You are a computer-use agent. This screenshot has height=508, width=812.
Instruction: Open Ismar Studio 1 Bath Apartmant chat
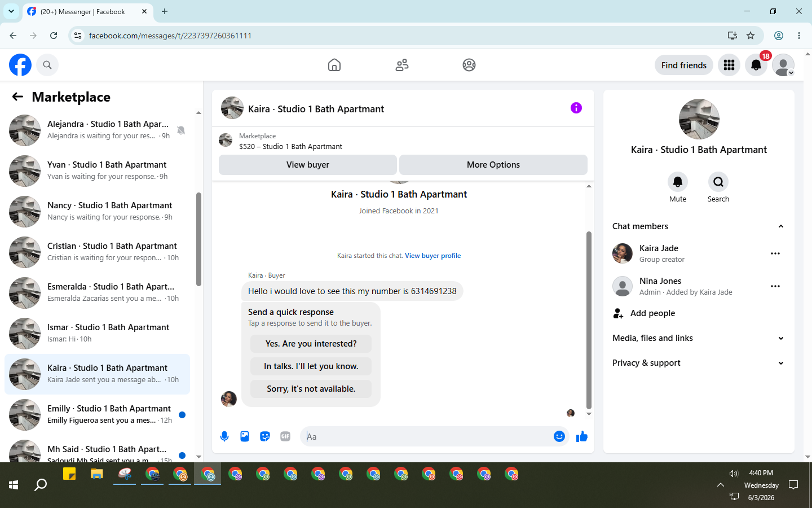tap(97, 334)
